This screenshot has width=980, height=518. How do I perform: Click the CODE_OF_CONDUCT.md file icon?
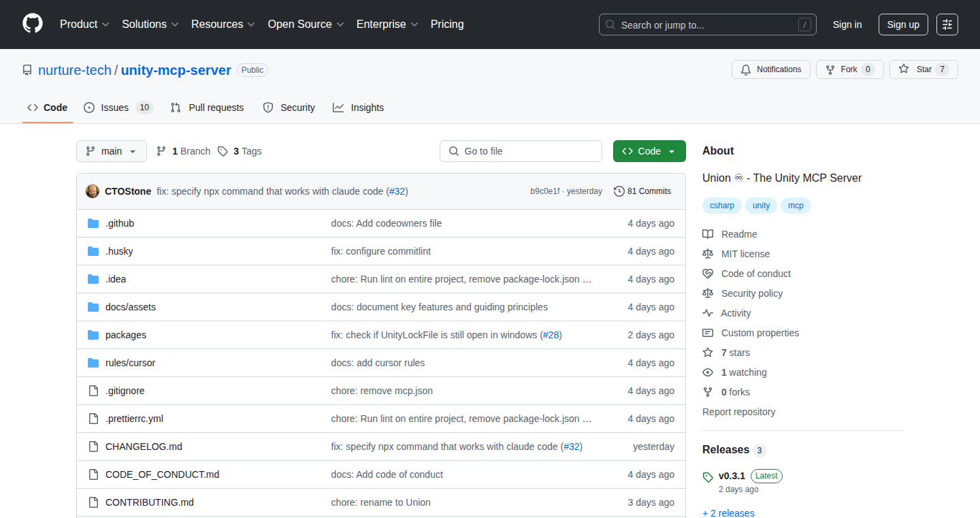point(93,474)
